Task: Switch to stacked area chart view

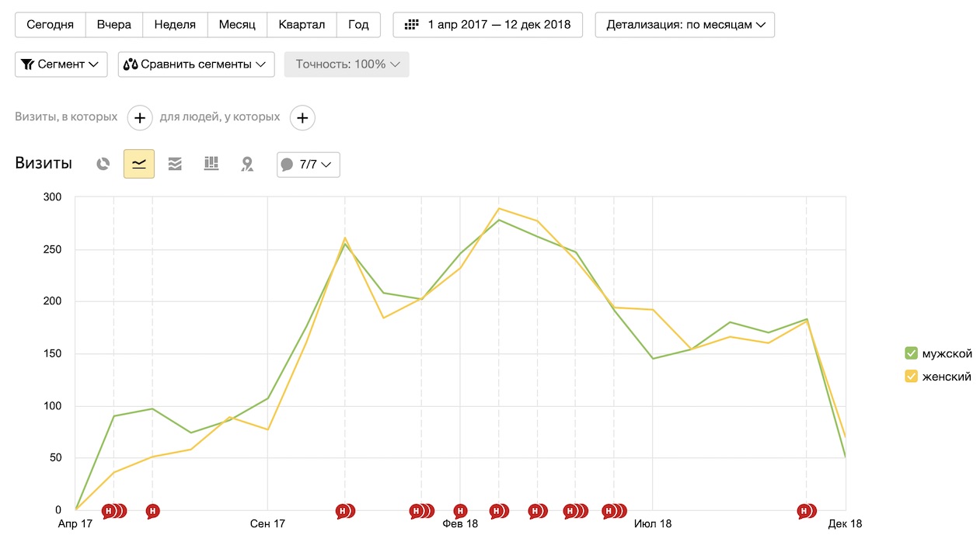Action: [175, 164]
